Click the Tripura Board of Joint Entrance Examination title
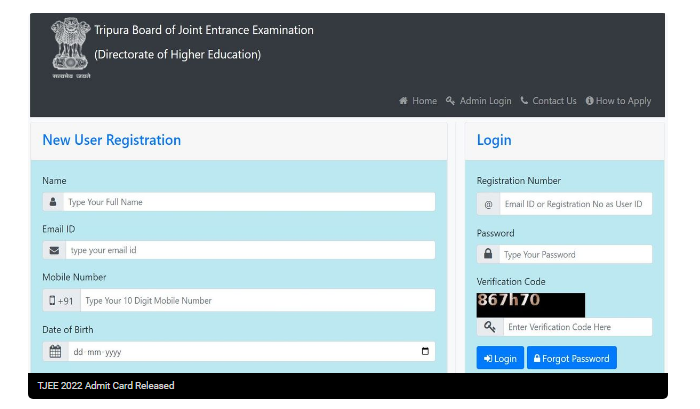The image size is (700, 409). pyautogui.click(x=204, y=30)
